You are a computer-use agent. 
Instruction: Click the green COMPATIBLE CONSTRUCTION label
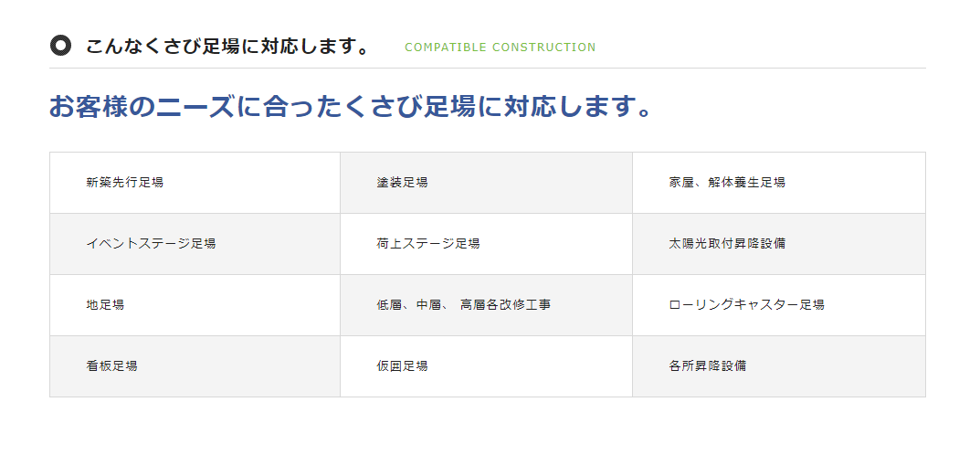tap(500, 48)
